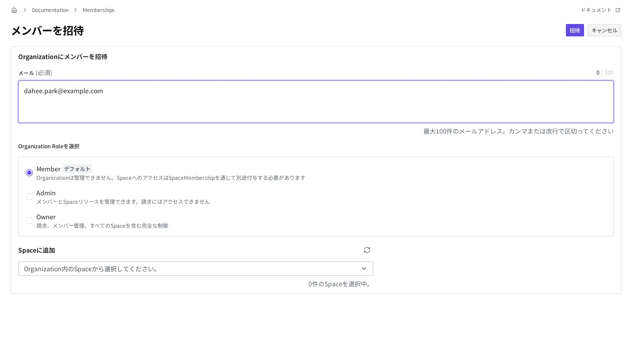Select the Admin role radio button
The height and width of the screenshot is (364, 632).
[29, 196]
